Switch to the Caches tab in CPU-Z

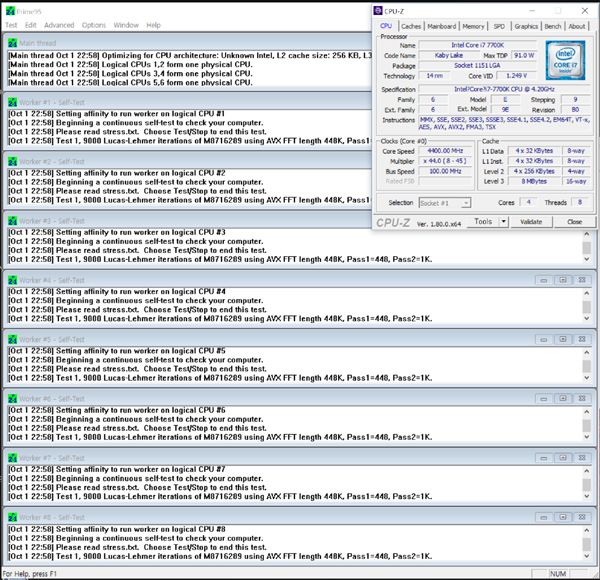[411, 26]
